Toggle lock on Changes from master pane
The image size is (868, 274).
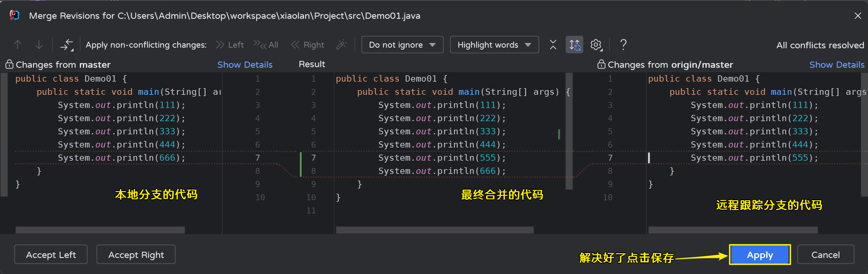point(9,64)
